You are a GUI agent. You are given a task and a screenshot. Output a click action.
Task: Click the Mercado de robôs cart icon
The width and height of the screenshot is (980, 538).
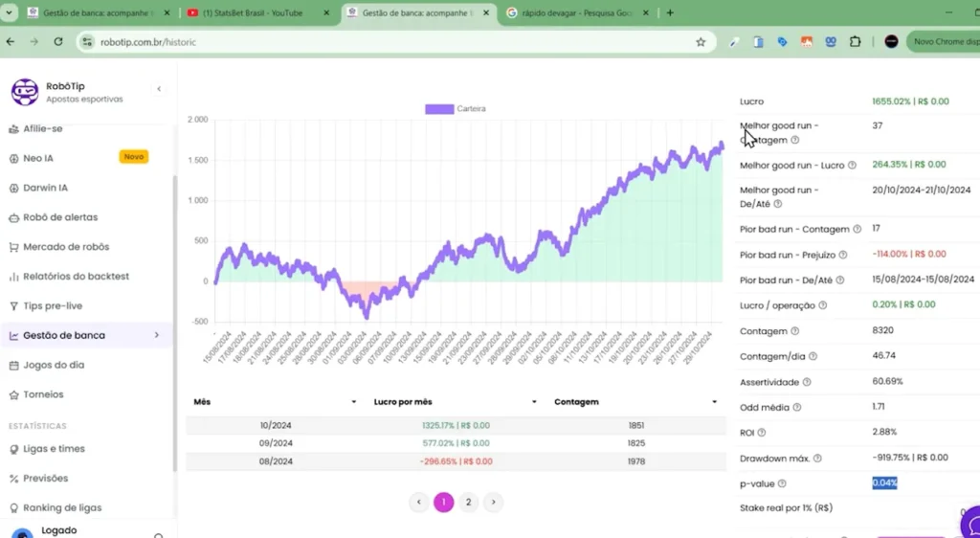pyautogui.click(x=14, y=247)
